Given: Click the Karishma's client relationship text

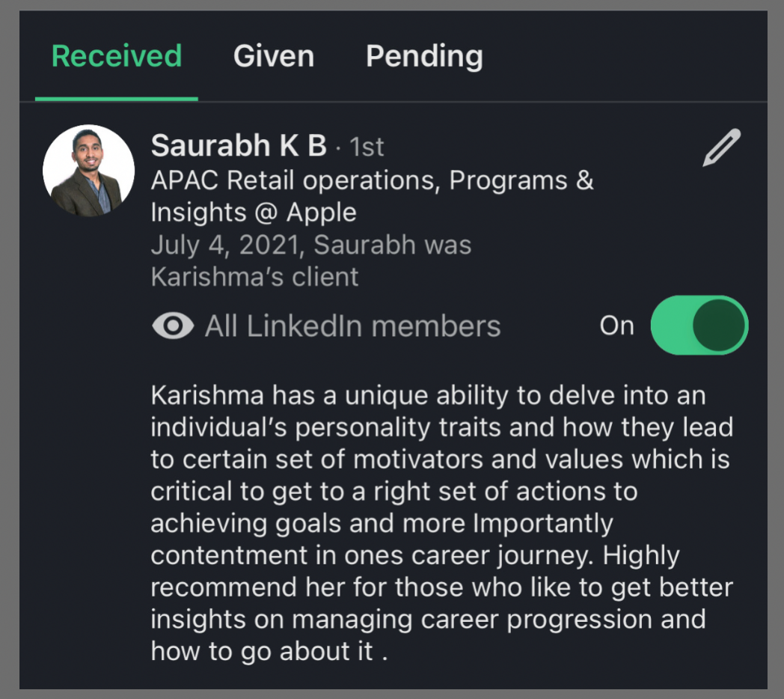Looking at the screenshot, I should [x=254, y=277].
